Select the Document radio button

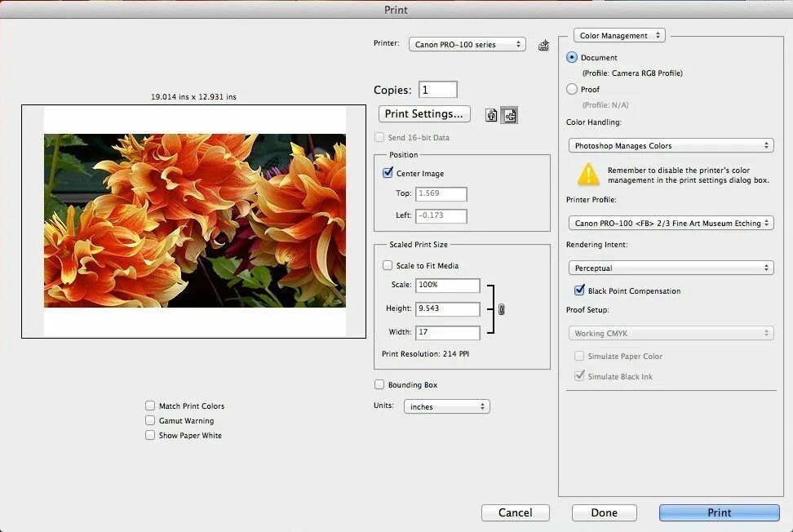pos(571,57)
